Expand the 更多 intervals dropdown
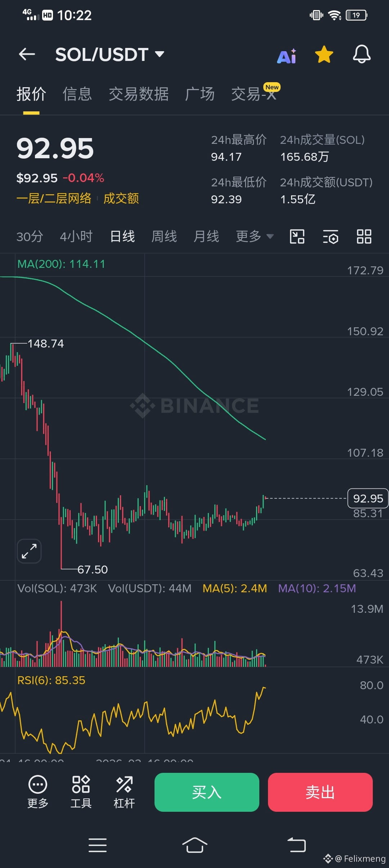This screenshot has height=868, width=389. point(255,237)
